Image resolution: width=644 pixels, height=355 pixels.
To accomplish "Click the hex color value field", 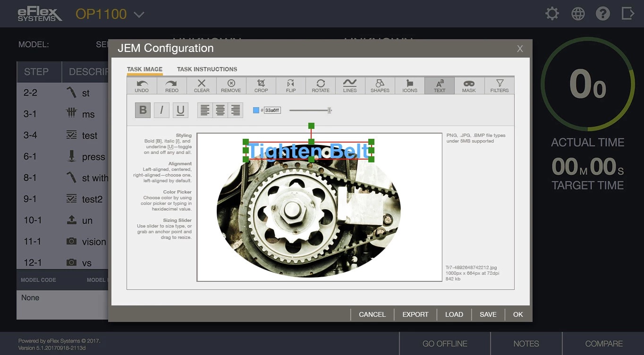I will tap(272, 110).
